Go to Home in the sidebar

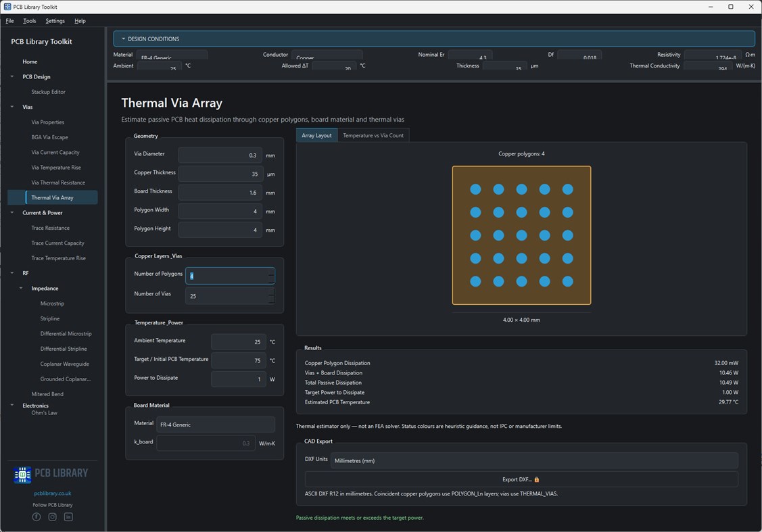pyautogui.click(x=30, y=62)
